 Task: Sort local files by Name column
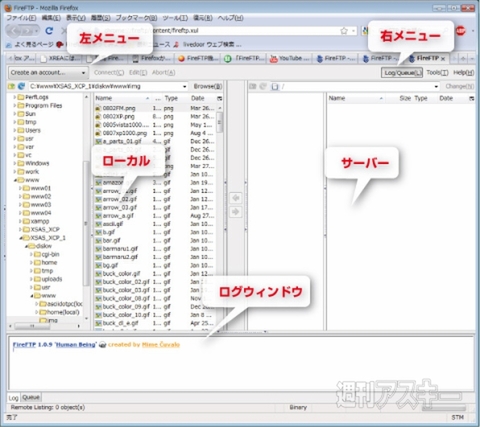click(122, 98)
